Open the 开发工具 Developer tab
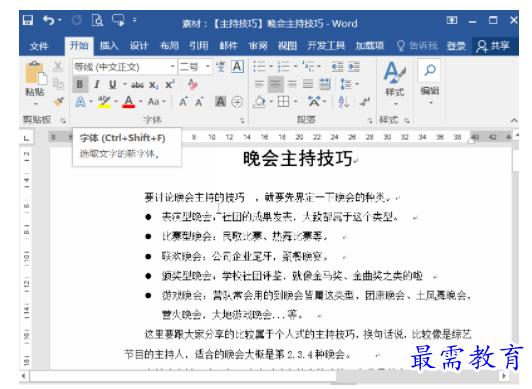This screenshot has width=532, height=389. click(x=326, y=46)
